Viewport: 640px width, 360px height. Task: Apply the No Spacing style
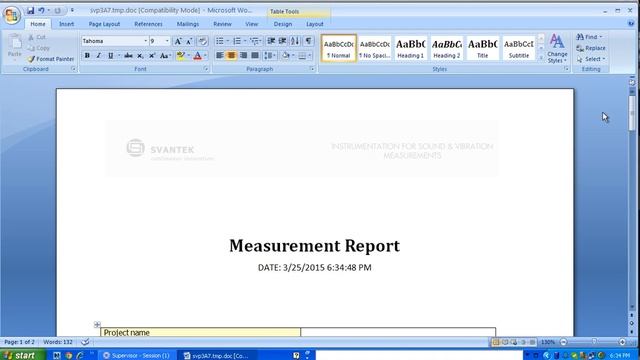pyautogui.click(x=375, y=48)
